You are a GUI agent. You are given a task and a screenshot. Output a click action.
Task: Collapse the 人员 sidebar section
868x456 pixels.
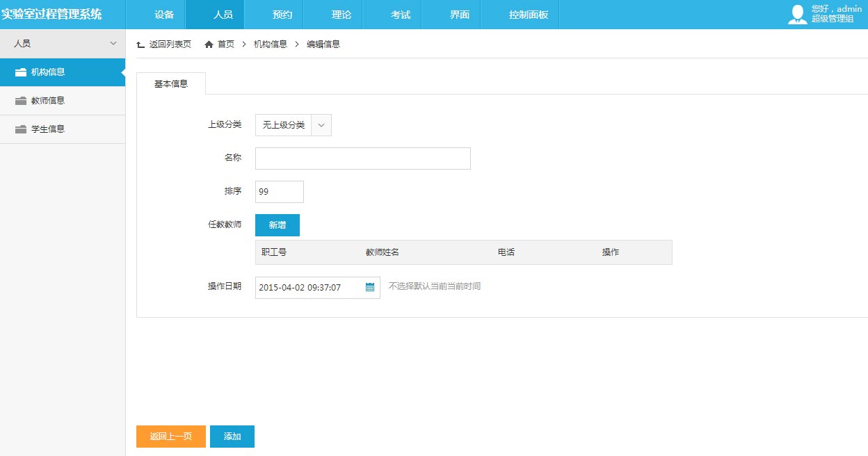[113, 44]
